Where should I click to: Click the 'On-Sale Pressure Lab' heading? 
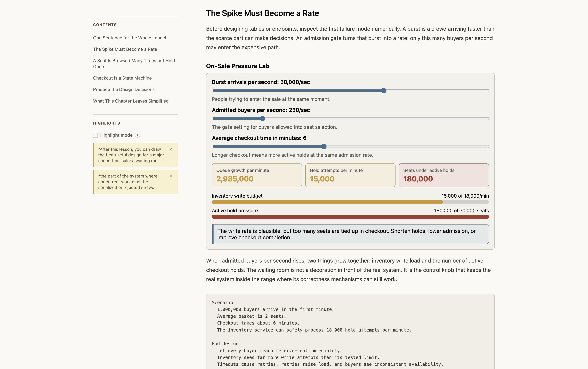(238, 66)
